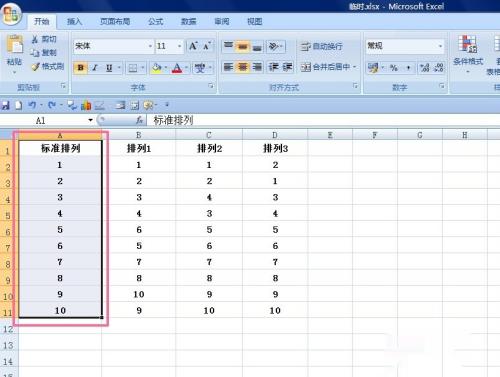The height and width of the screenshot is (377, 500).
Task: Click the Paste (粘贴) clipboard icon
Action: [15, 44]
